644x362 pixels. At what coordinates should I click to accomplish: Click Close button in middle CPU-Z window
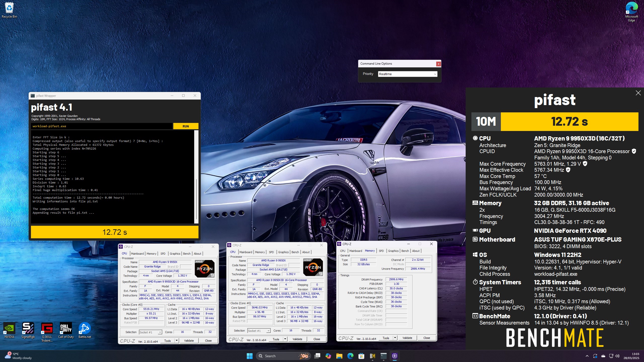[x=317, y=339]
